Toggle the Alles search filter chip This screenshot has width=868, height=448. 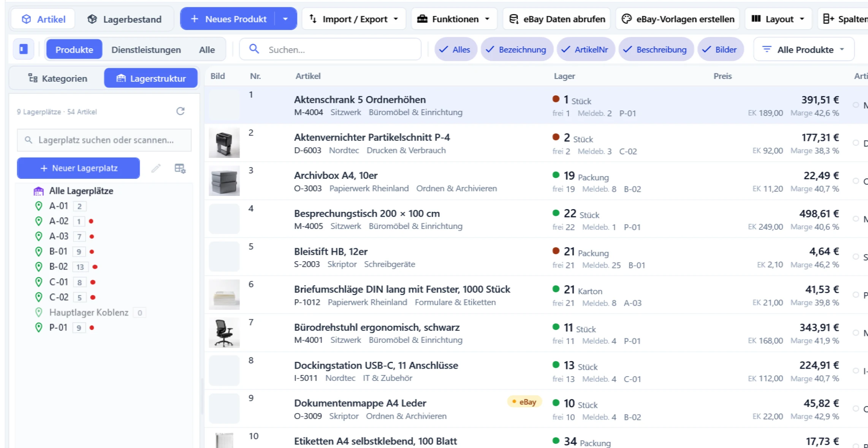(x=456, y=49)
